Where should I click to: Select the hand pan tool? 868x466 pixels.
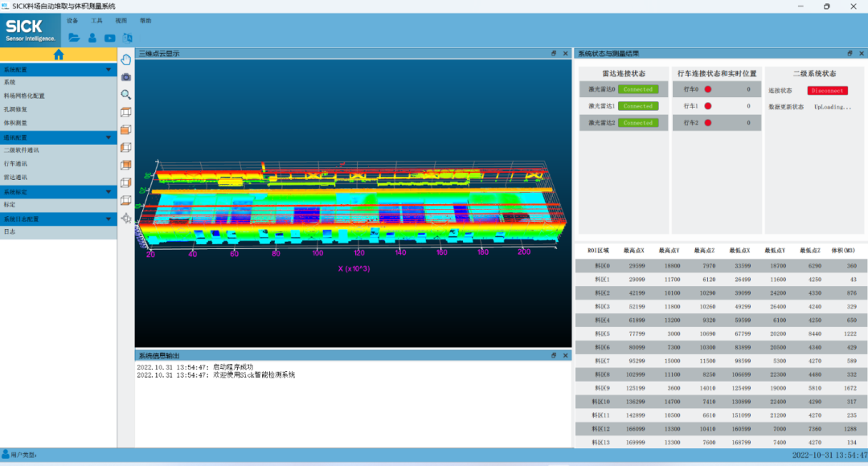[126, 59]
